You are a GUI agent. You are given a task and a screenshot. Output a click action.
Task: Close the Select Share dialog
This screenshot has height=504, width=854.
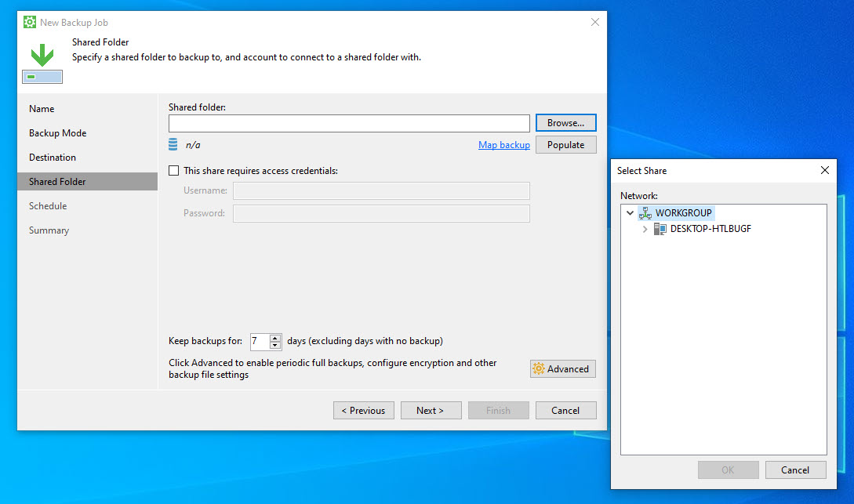tap(824, 170)
